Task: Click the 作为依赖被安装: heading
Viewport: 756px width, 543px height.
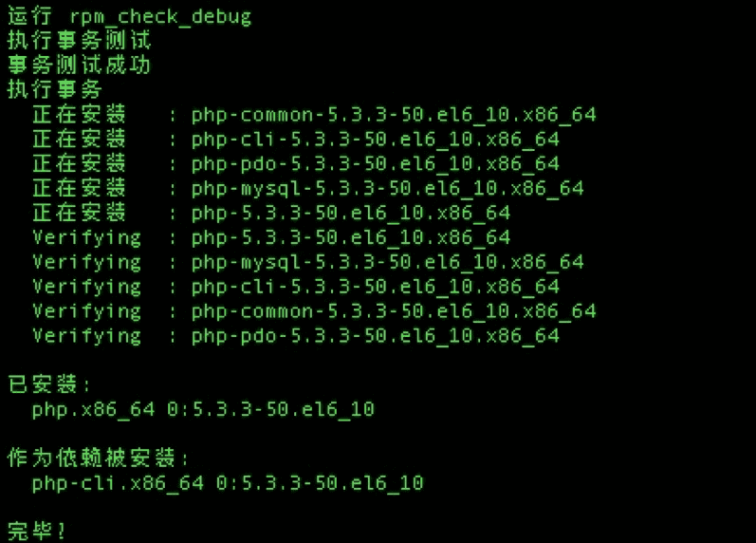Action: coord(99,459)
